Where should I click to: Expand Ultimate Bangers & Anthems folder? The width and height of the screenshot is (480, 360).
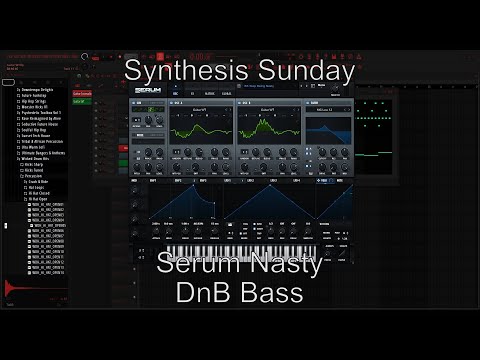point(41,153)
